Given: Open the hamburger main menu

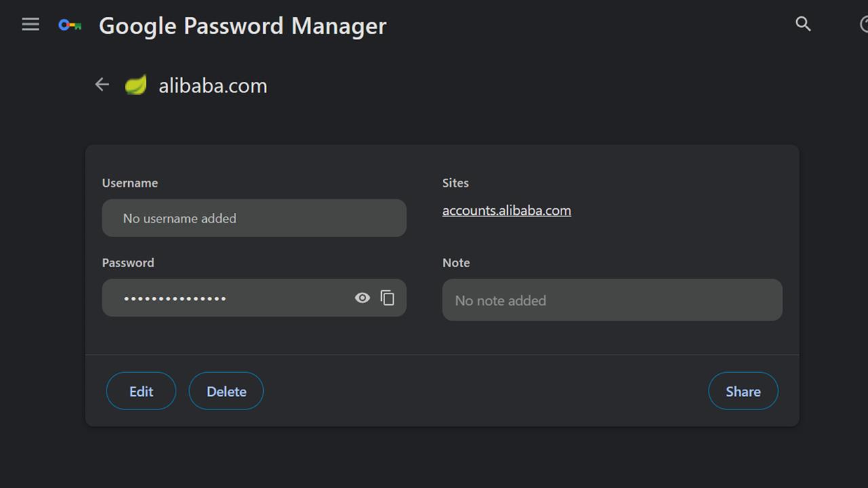Looking at the screenshot, I should tap(31, 24).
